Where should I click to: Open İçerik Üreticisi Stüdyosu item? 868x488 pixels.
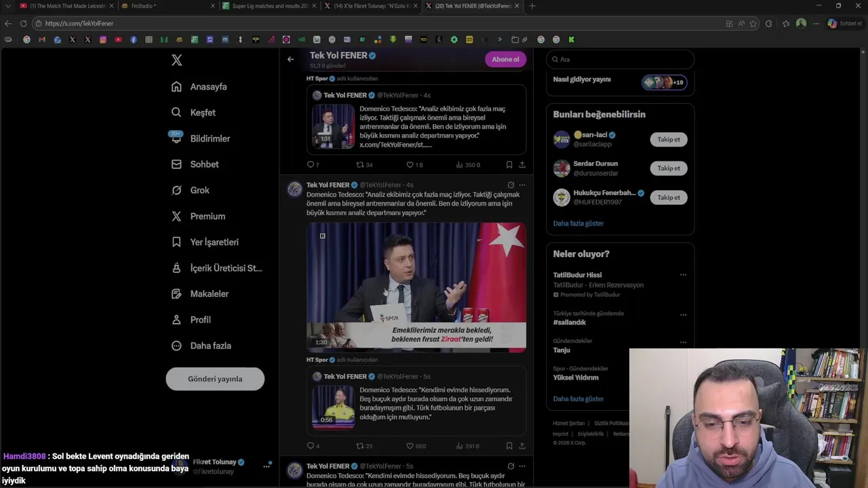pyautogui.click(x=216, y=268)
